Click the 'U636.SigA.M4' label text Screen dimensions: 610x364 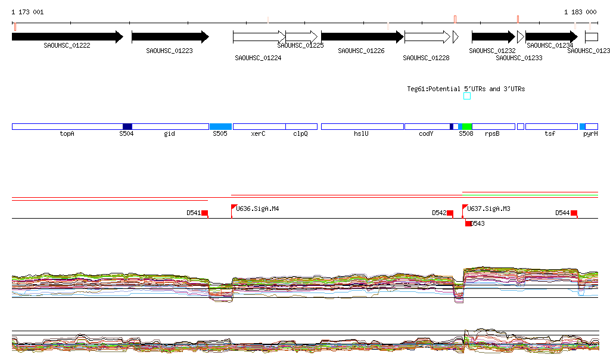[257, 209]
